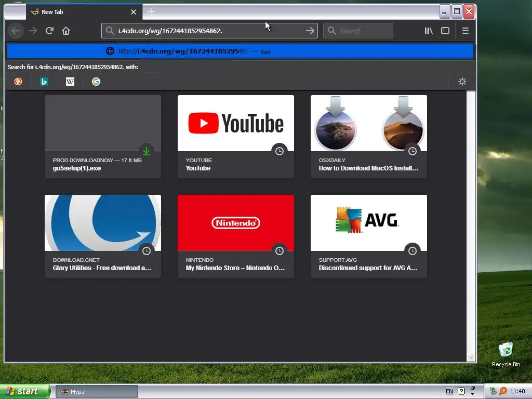Image resolution: width=532 pixels, height=399 pixels.
Task: Open OSXDaily MacOS installer tile
Action: [369, 137]
